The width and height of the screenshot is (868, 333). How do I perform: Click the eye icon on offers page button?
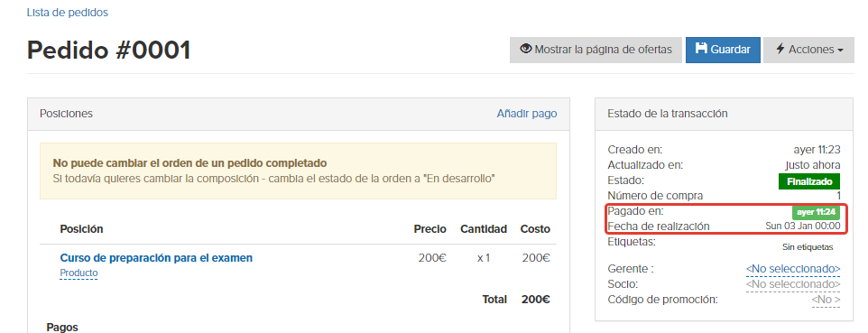pyautogui.click(x=525, y=49)
